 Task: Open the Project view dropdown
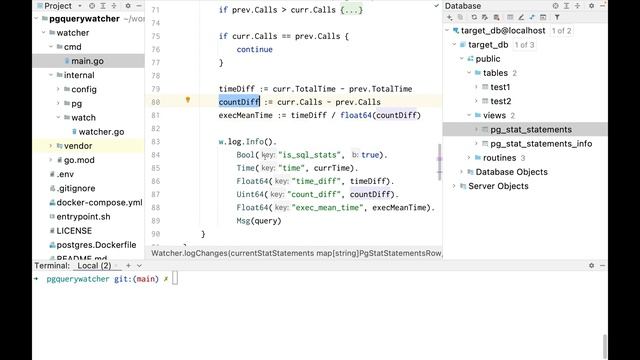pos(80,6)
